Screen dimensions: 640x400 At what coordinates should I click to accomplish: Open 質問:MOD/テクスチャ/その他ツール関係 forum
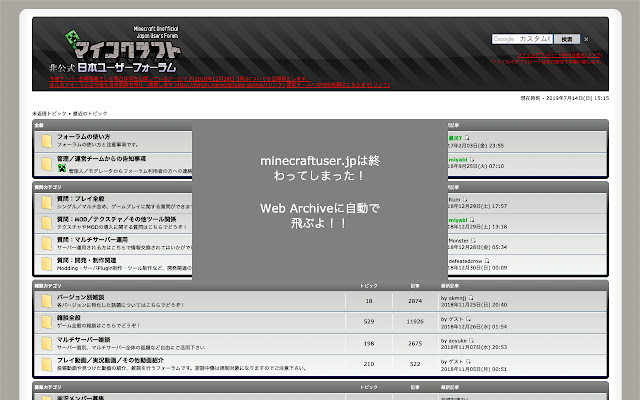116,219
